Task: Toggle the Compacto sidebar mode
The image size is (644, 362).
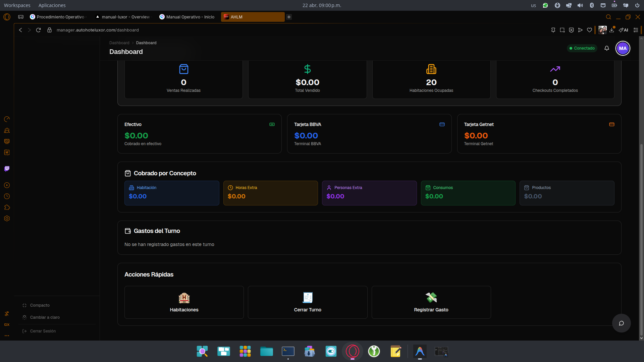Action: tap(36, 305)
